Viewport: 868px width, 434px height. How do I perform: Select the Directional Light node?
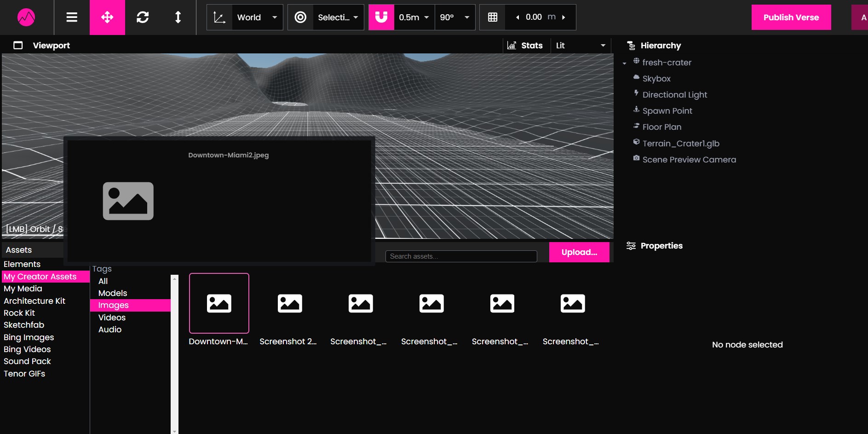click(675, 95)
